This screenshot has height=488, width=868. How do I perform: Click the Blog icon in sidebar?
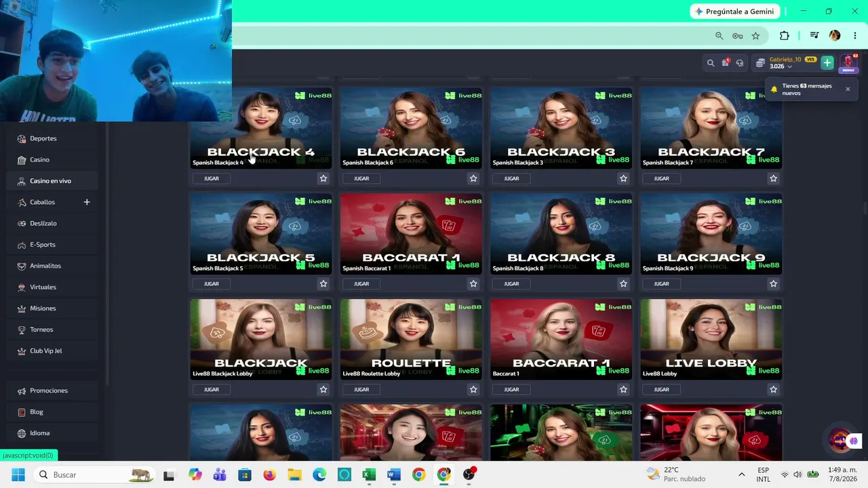click(x=22, y=412)
